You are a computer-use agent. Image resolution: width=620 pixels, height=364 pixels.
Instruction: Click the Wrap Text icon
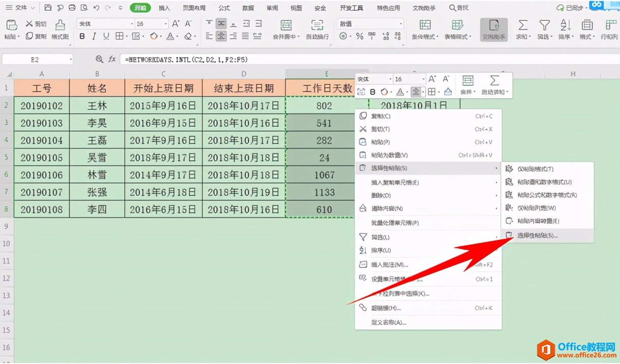tap(317, 25)
